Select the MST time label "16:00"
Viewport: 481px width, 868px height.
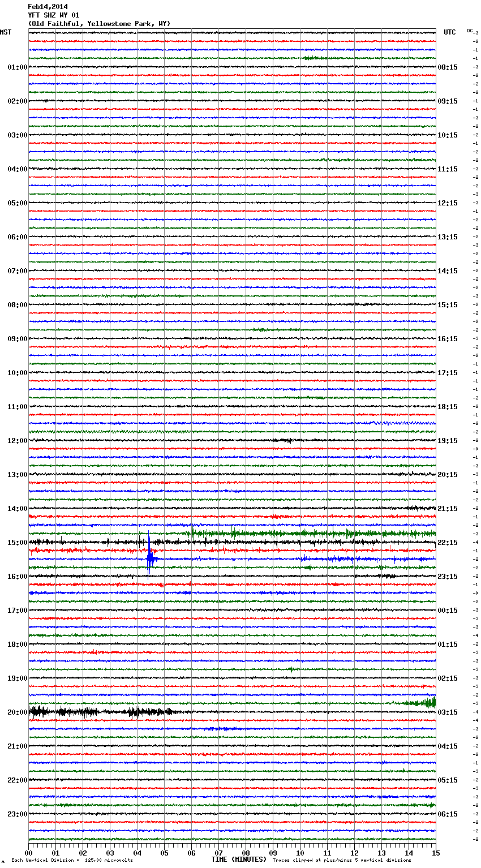click(17, 577)
